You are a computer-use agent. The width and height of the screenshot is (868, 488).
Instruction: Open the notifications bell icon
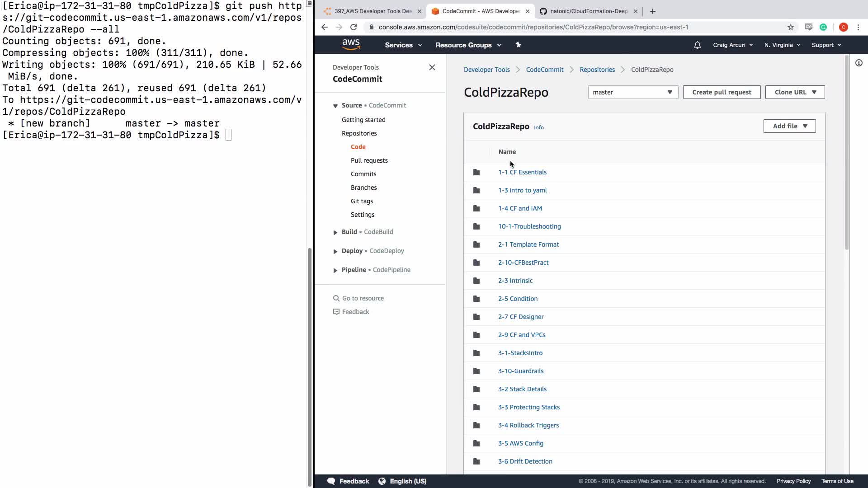click(697, 45)
